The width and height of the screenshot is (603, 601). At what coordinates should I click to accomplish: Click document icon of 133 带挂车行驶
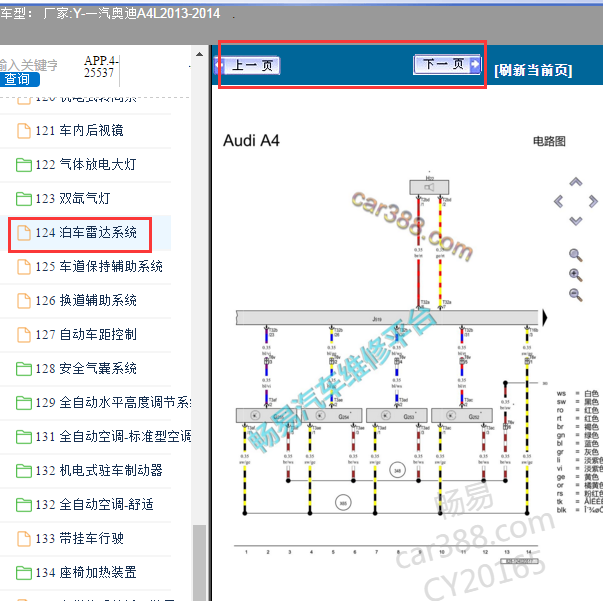(x=24, y=538)
